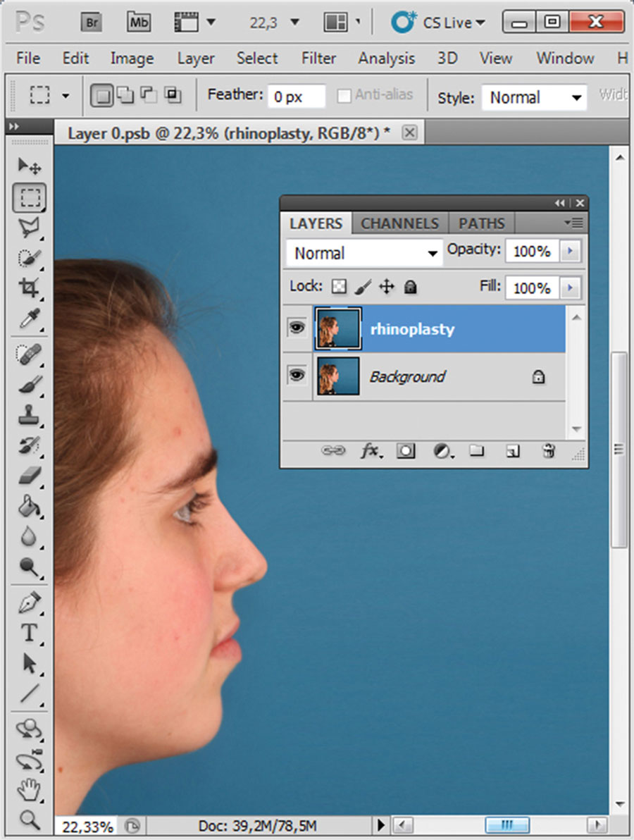Click the Feather input field
This screenshot has width=634, height=840.
tap(296, 97)
